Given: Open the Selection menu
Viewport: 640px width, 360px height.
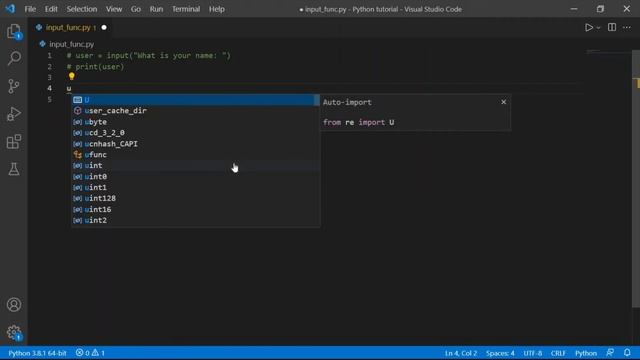Looking at the screenshot, I should (82, 9).
